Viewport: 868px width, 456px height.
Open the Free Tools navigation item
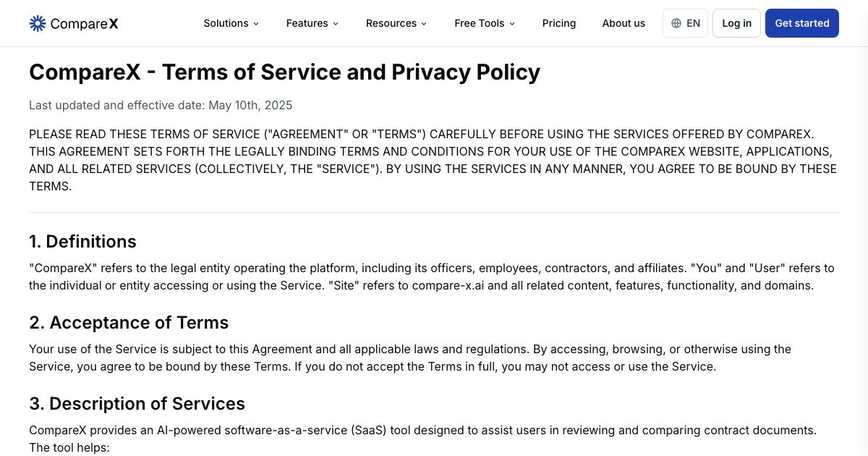pos(485,23)
